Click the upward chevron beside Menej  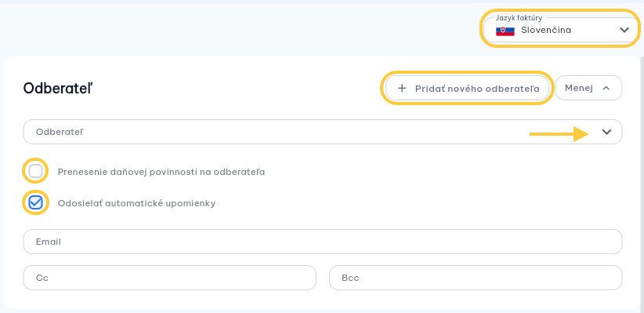point(606,88)
